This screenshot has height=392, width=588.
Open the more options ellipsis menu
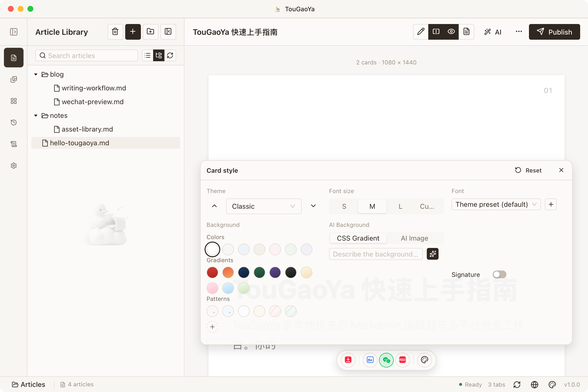click(x=519, y=32)
